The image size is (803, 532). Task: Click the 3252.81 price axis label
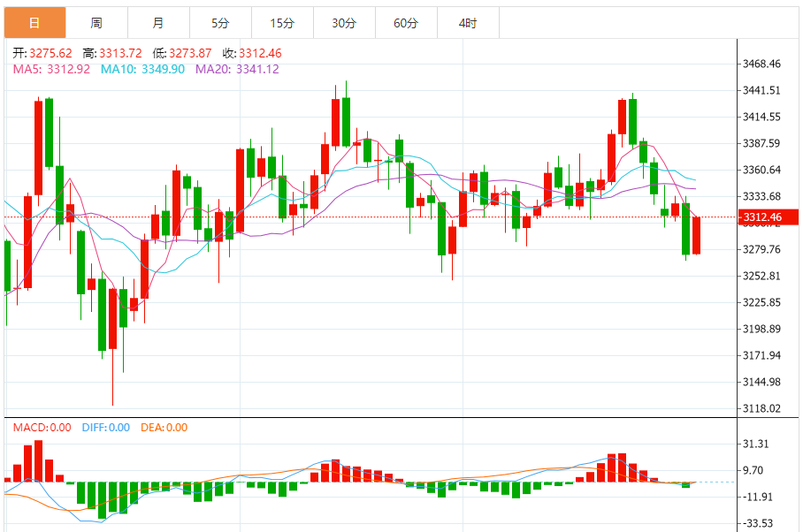[x=761, y=277]
